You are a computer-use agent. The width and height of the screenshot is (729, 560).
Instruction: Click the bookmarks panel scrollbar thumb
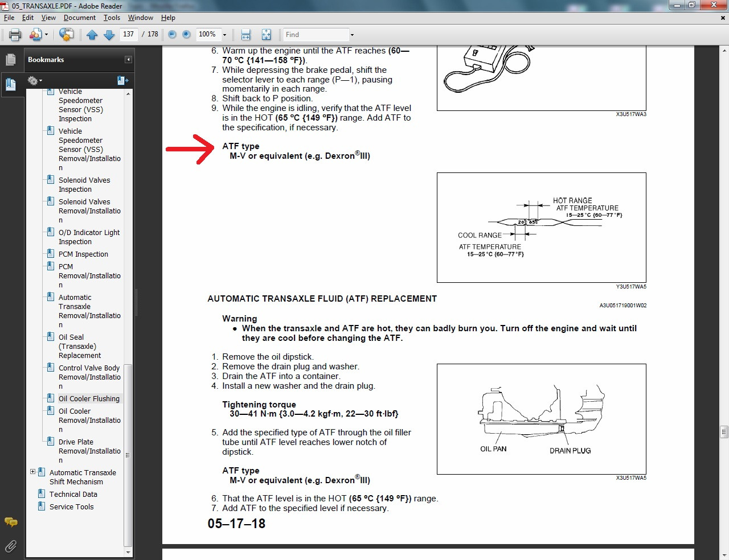pyautogui.click(x=128, y=455)
